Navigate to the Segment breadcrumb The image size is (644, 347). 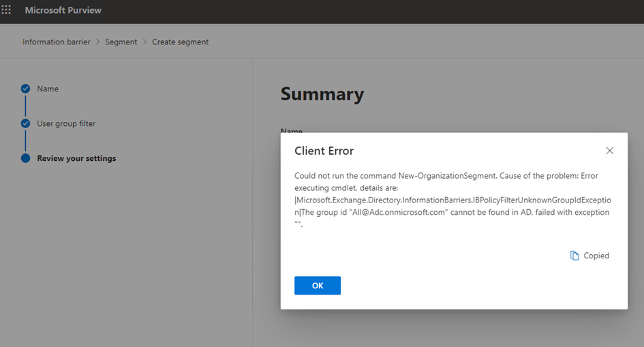(121, 42)
